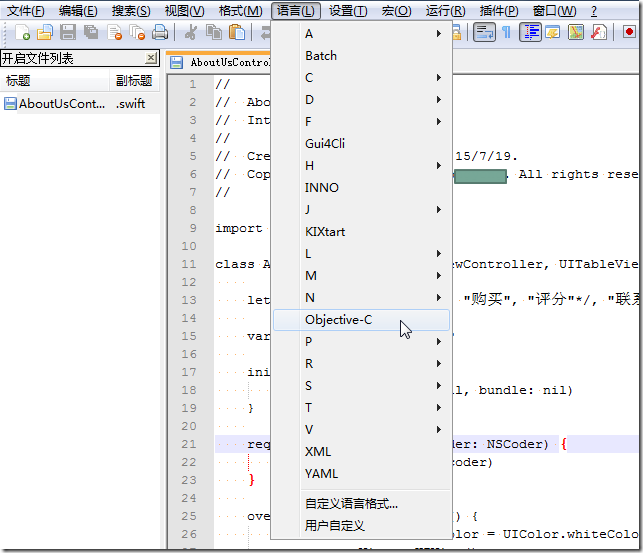Open the 插件(P) menu
The image size is (643, 553).
pos(499,11)
